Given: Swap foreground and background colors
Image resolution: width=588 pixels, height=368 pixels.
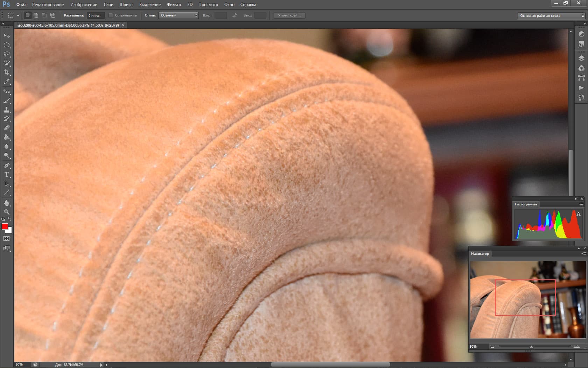Looking at the screenshot, I should (x=9, y=219).
